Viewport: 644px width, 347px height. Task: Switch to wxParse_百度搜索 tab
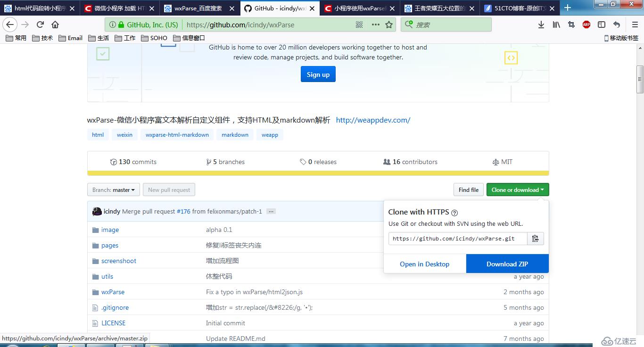pos(199,8)
